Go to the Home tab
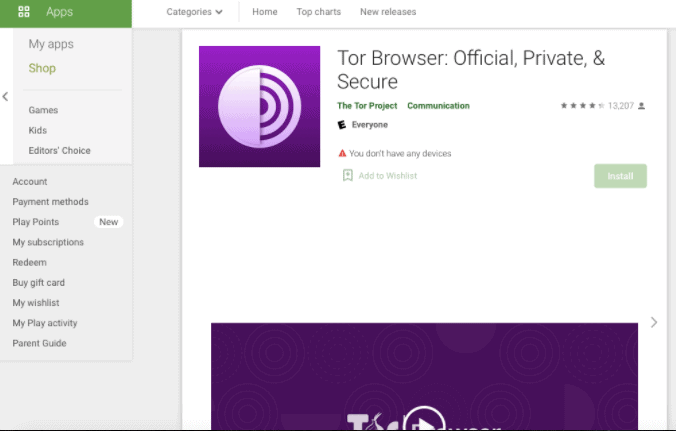The height and width of the screenshot is (431, 676). point(265,12)
